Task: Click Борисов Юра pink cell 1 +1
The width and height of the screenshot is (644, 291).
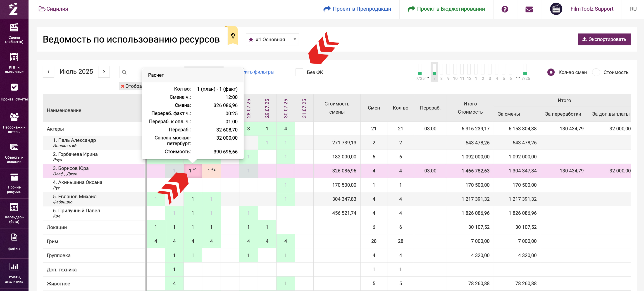Action: pyautogui.click(x=193, y=171)
